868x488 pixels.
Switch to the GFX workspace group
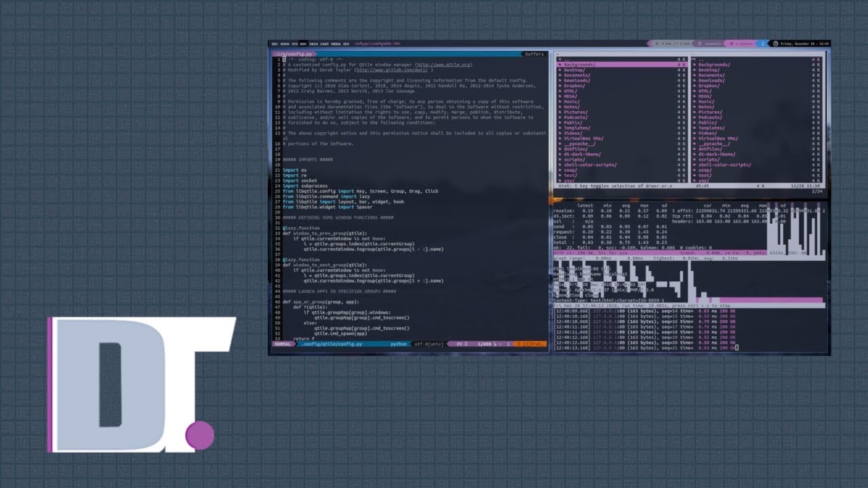pos(346,44)
